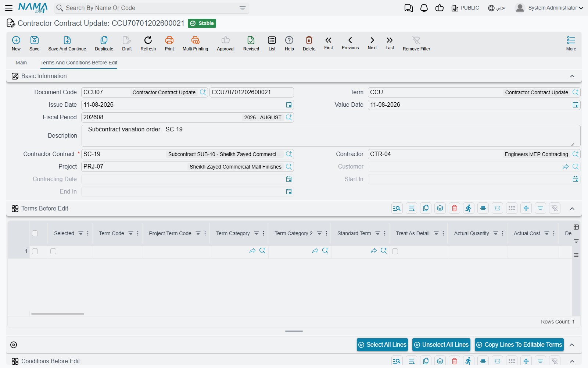The height and width of the screenshot is (368, 588).
Task: Open the List view
Action: [x=272, y=43]
